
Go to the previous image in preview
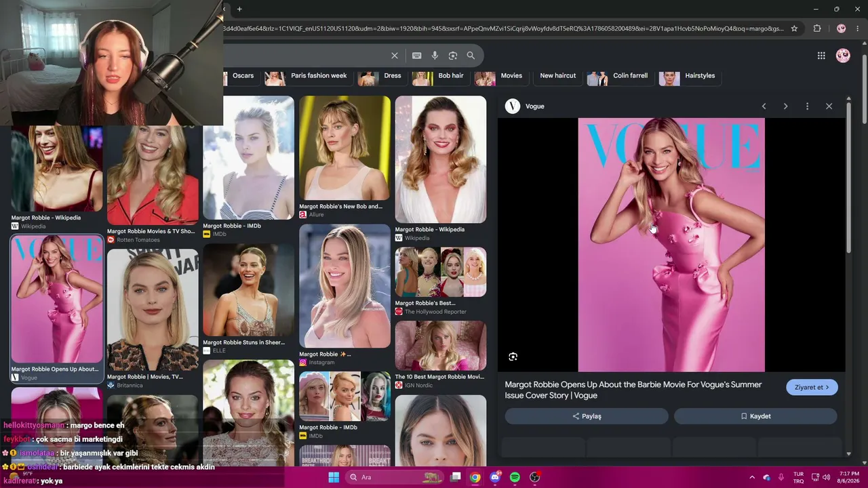764,106
